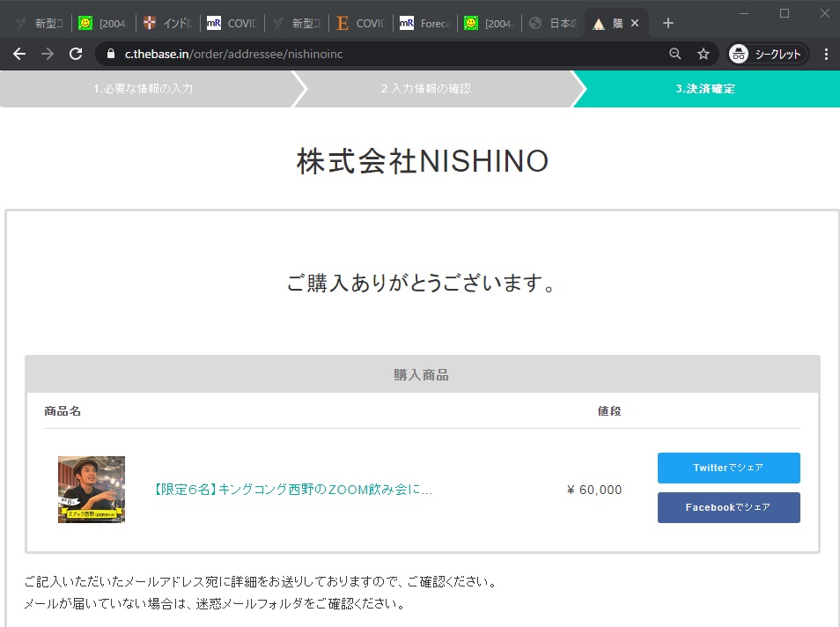View site security padlock info

[x=111, y=54]
